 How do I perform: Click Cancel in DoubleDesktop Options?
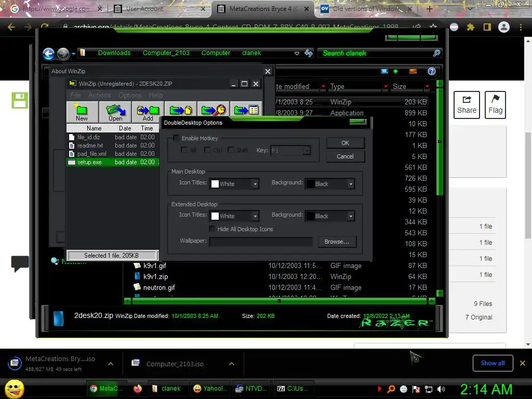point(345,156)
